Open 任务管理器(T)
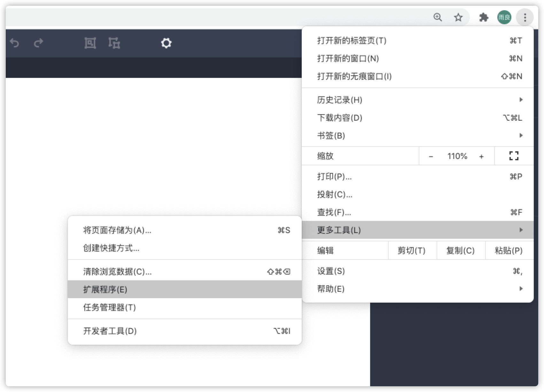 (x=185, y=307)
